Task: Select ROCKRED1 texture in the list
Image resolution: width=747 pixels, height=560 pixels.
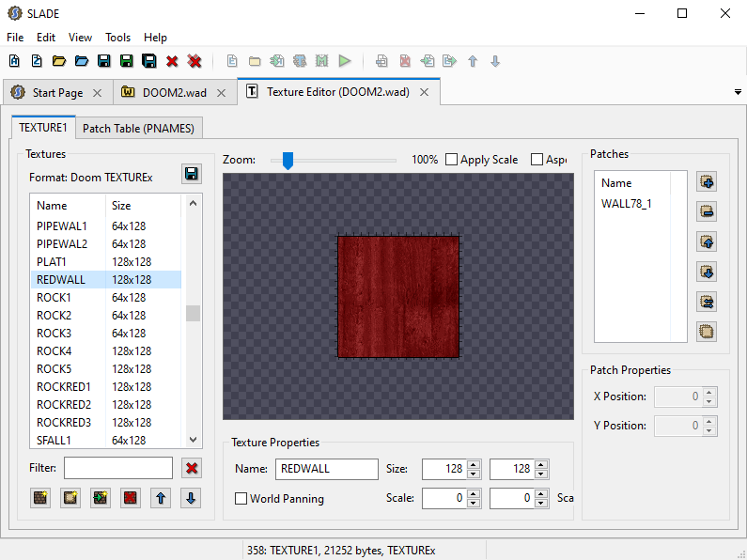Action: [64, 387]
